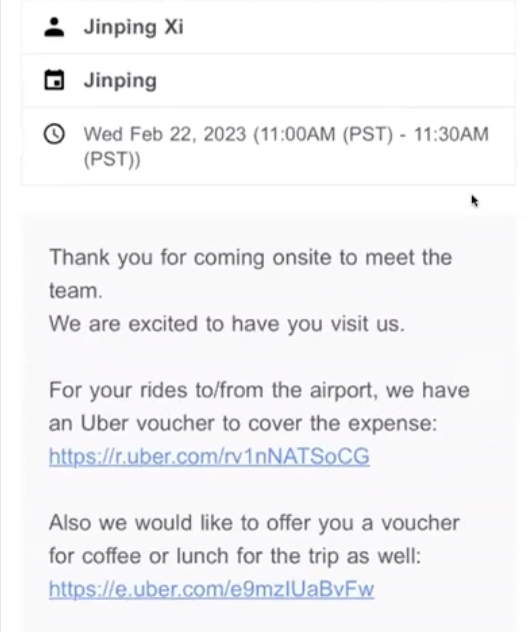Click the Also we would like to offer line
Image resolution: width=532 pixels, height=632 pixels.
tap(254, 523)
